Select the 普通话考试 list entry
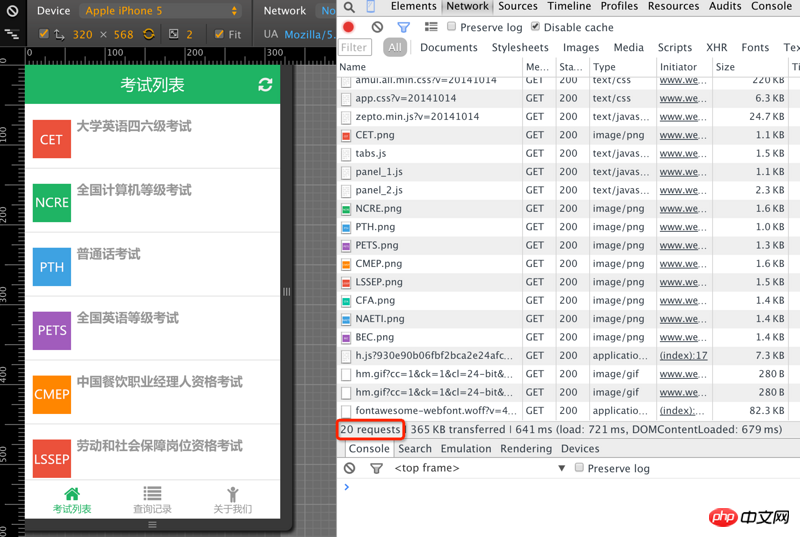 click(x=153, y=264)
